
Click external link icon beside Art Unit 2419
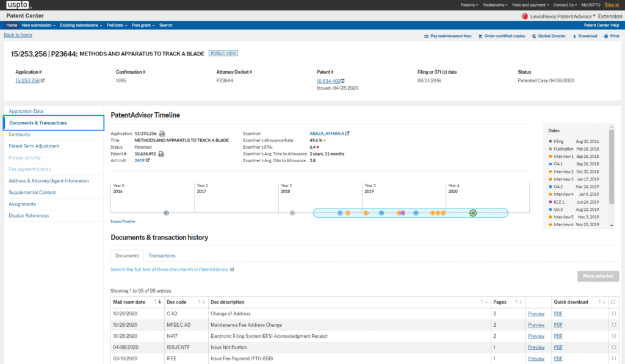pyautogui.click(x=148, y=160)
